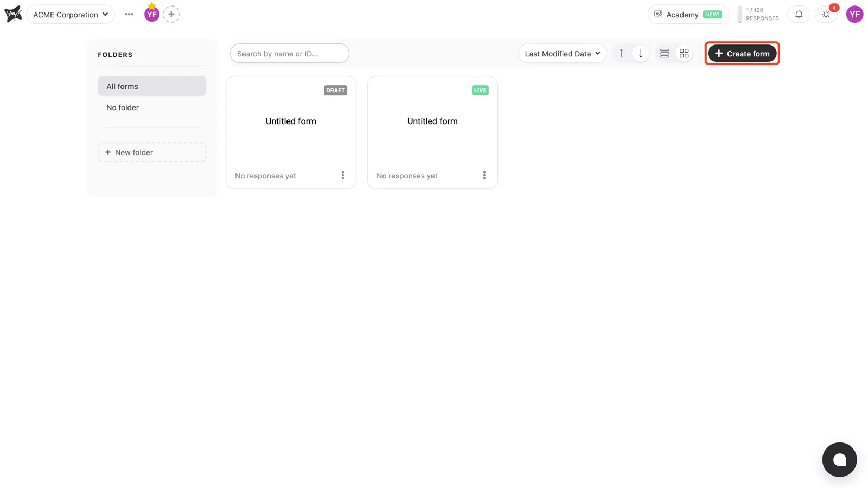The height and width of the screenshot is (488, 868).
Task: Click the LIVE status badge
Action: point(480,91)
